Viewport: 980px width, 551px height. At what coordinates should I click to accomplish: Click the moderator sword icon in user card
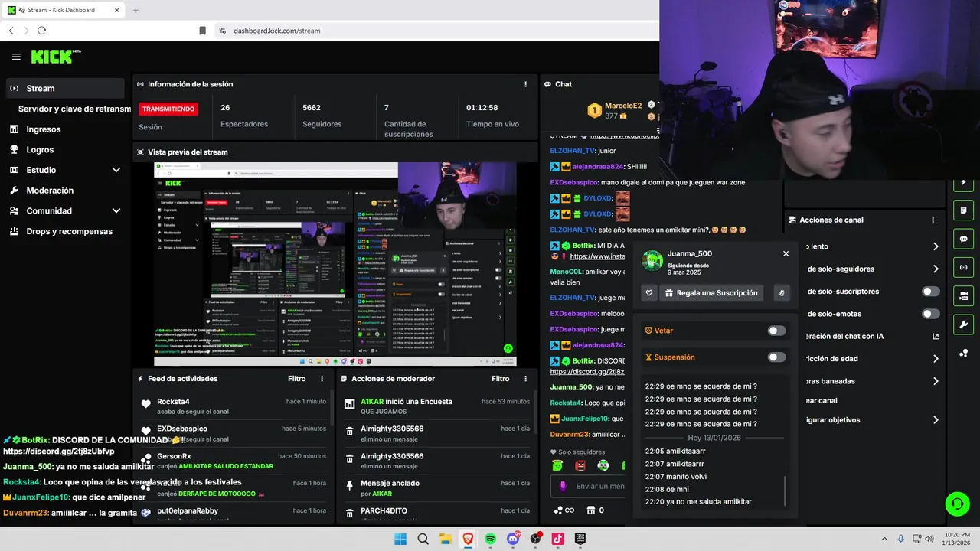[782, 293]
